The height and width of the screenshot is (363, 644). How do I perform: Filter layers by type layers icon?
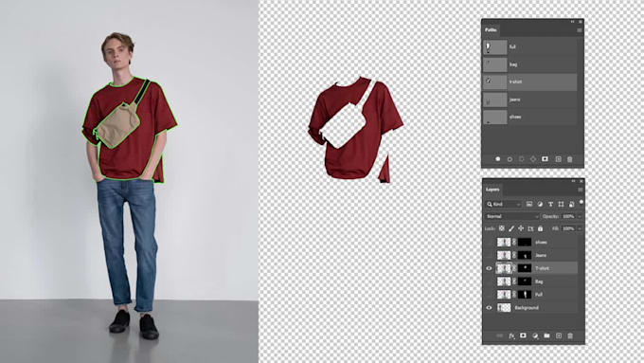pyautogui.click(x=550, y=204)
